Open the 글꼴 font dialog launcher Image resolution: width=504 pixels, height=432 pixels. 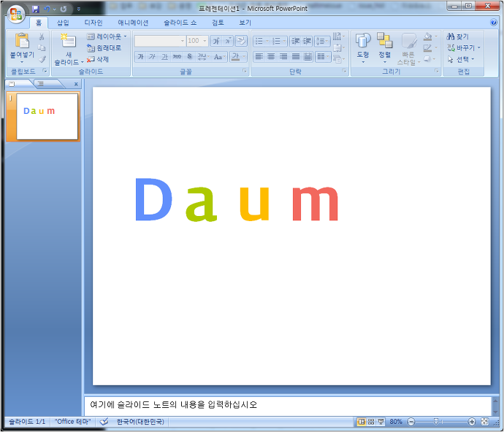[x=245, y=71]
